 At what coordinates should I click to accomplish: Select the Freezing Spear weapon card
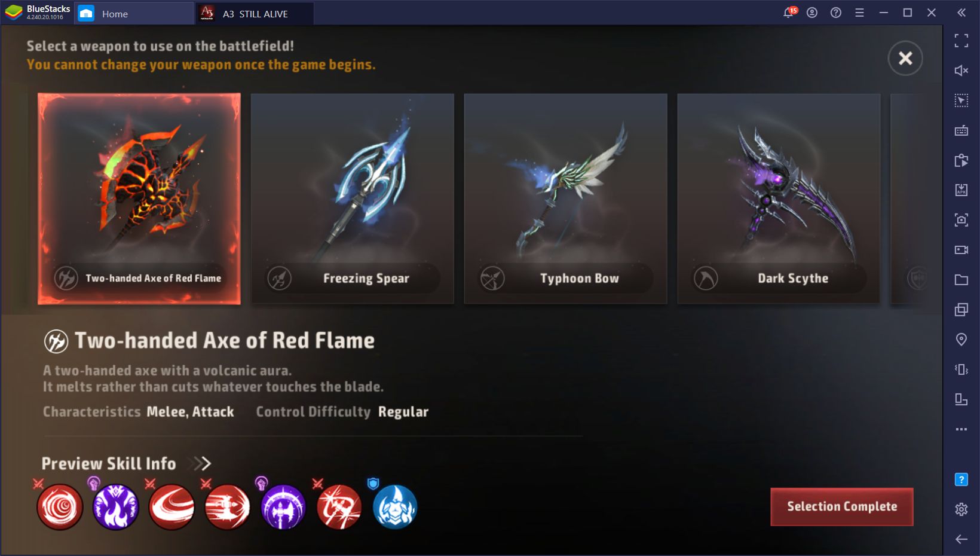(353, 198)
